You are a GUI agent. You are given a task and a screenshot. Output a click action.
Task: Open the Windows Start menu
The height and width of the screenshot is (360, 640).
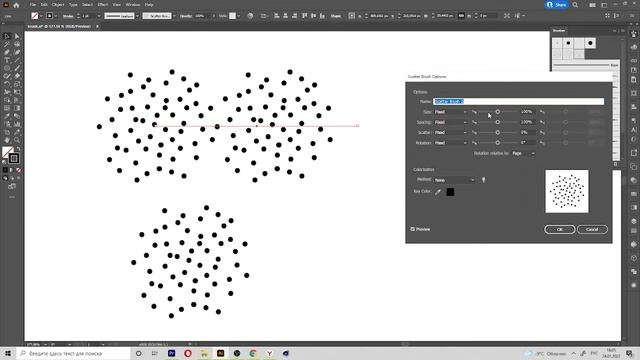[x=8, y=353]
